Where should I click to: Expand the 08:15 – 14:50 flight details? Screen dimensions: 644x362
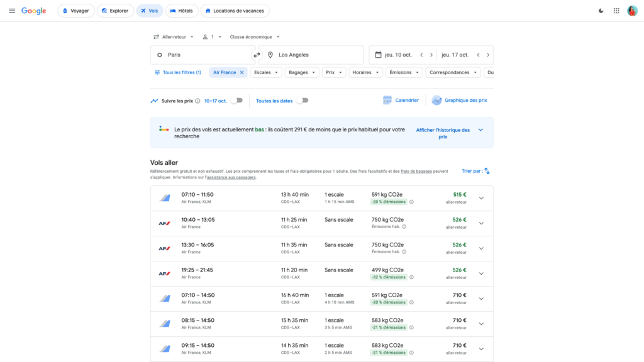481,324
